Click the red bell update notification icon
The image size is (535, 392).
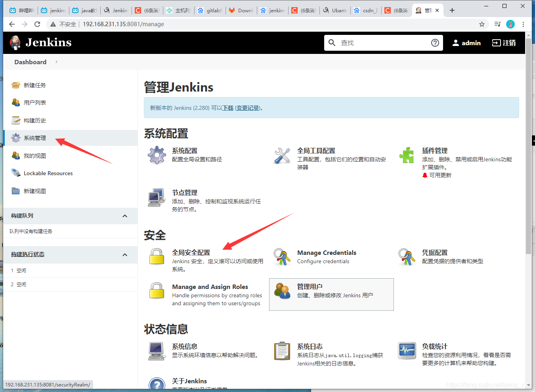coord(425,175)
